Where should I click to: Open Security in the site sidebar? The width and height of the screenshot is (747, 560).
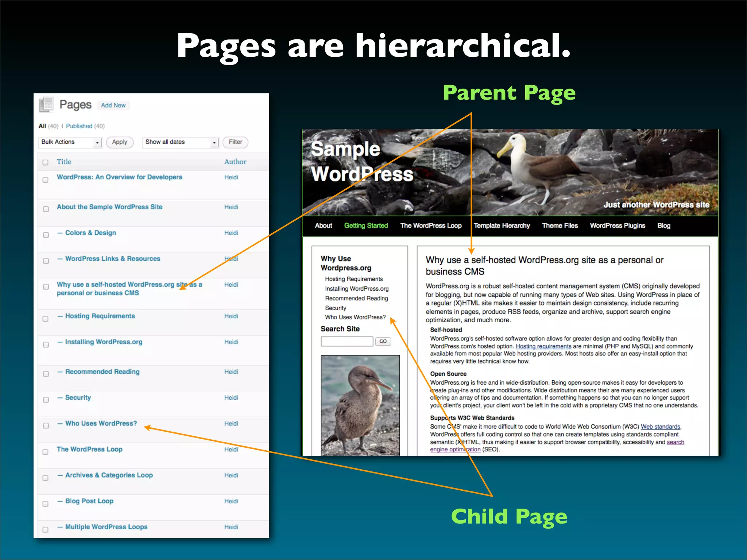336,308
